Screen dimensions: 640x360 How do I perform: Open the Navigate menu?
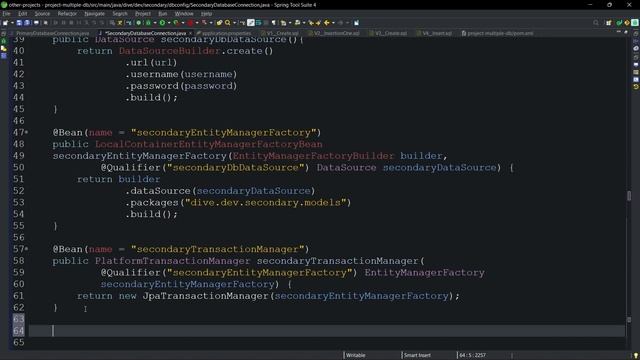[x=94, y=13]
